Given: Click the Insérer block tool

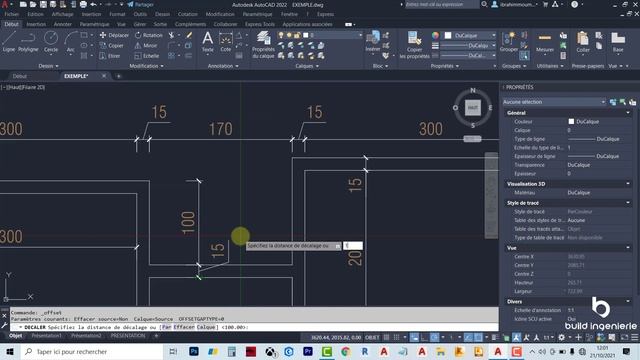Looking at the screenshot, I should (373, 42).
